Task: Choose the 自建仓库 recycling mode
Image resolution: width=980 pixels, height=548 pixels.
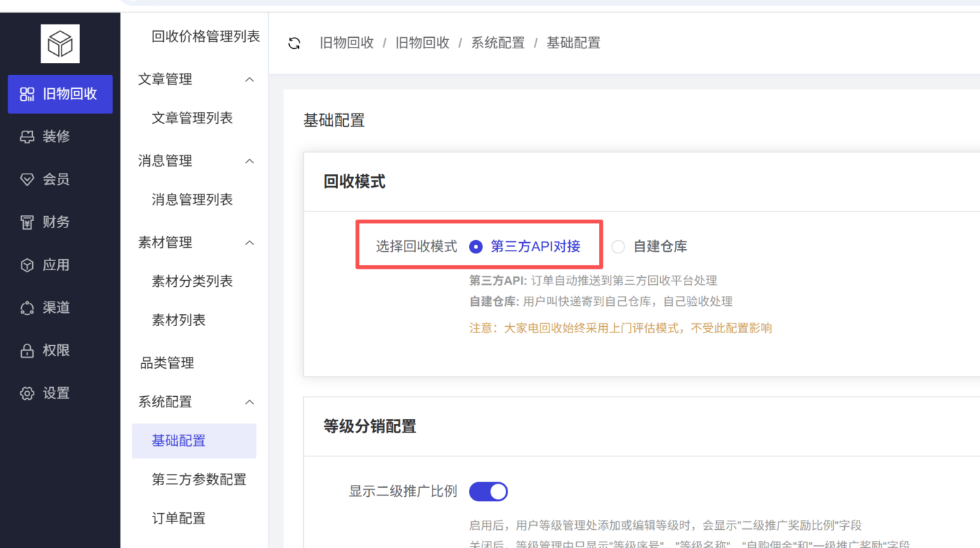Action: [618, 246]
